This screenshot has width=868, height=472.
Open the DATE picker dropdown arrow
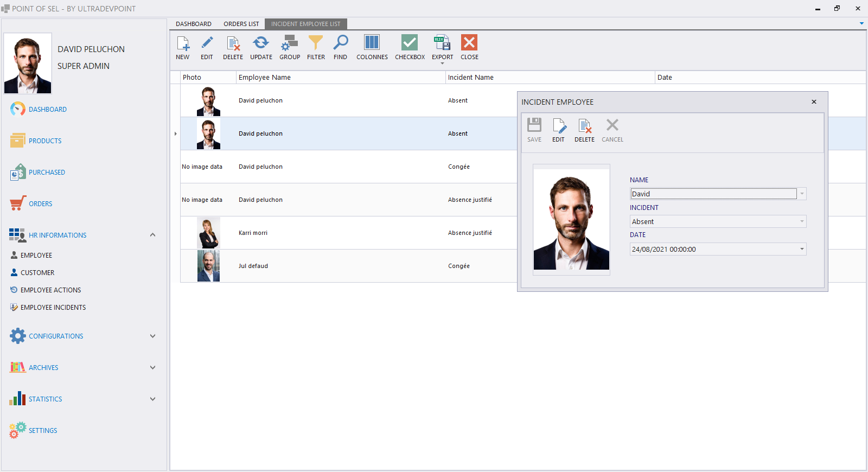(x=802, y=249)
